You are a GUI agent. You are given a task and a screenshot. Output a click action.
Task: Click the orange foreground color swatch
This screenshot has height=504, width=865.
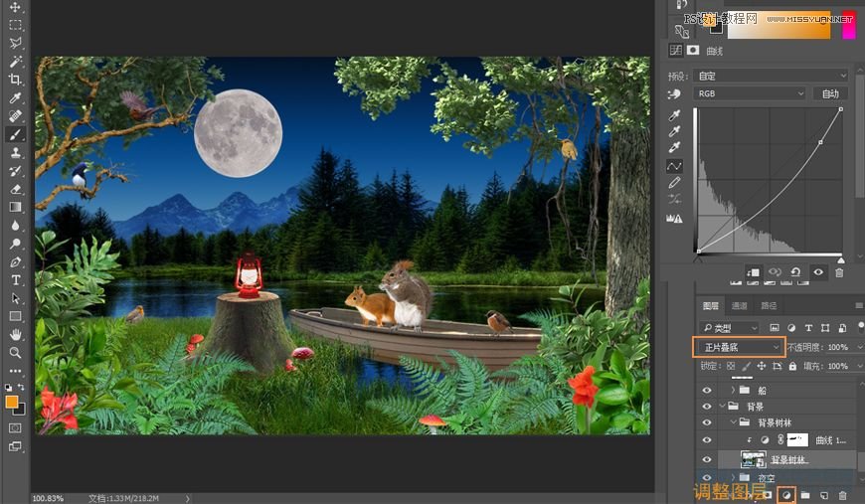pyautogui.click(x=12, y=402)
